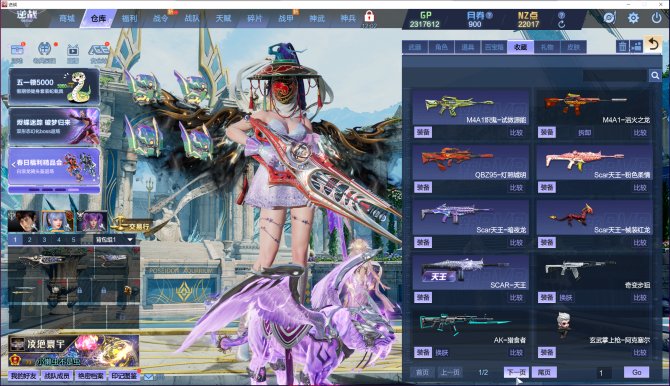Select backpack slot number 5
Viewport: 670px width, 386px height.
[x=73, y=239]
